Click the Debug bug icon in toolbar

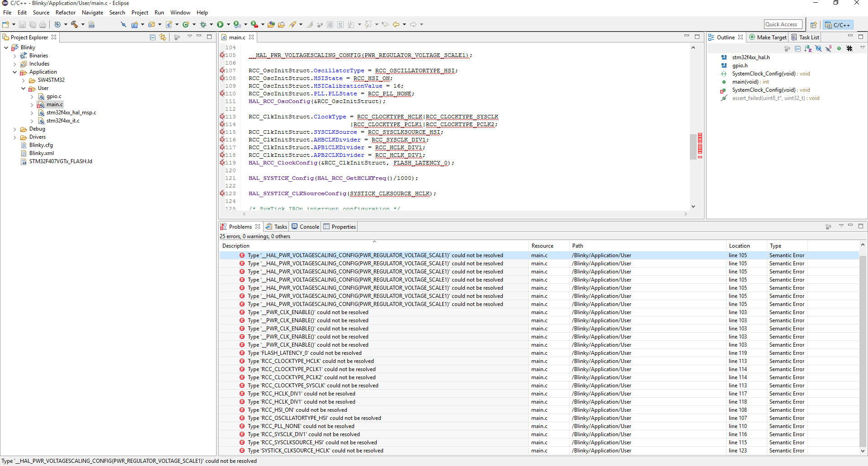pyautogui.click(x=203, y=24)
